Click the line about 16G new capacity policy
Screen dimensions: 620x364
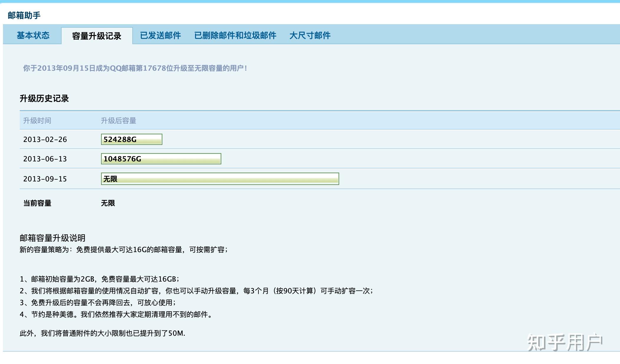[x=124, y=250]
